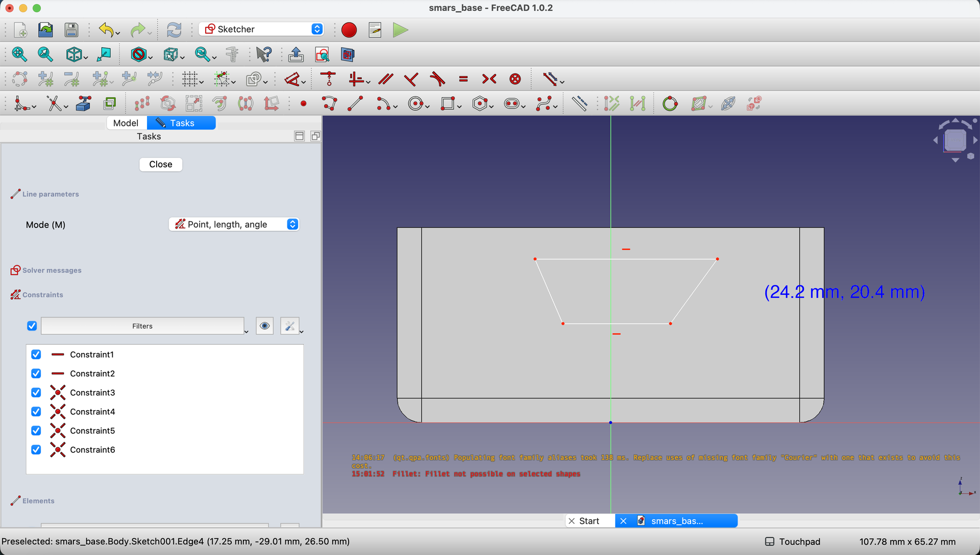Run the macro with green play icon
Image resolution: width=980 pixels, height=555 pixels.
(x=401, y=30)
